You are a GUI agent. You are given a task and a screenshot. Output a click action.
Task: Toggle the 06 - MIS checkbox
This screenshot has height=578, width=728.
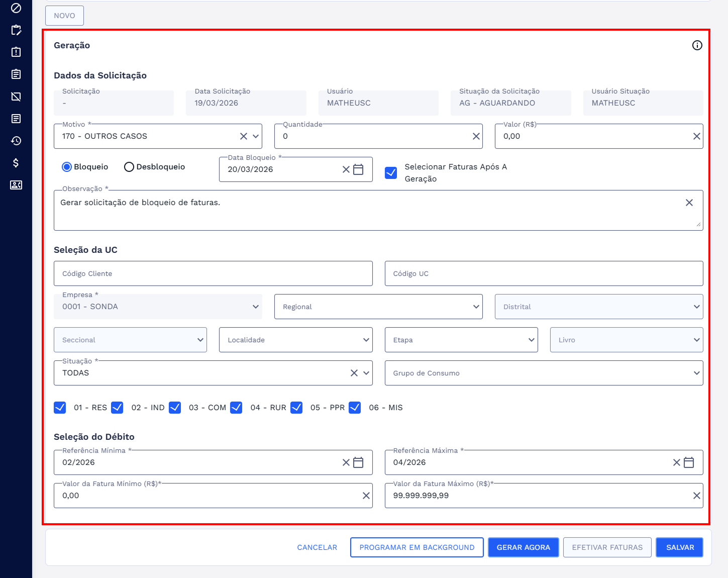tap(355, 408)
